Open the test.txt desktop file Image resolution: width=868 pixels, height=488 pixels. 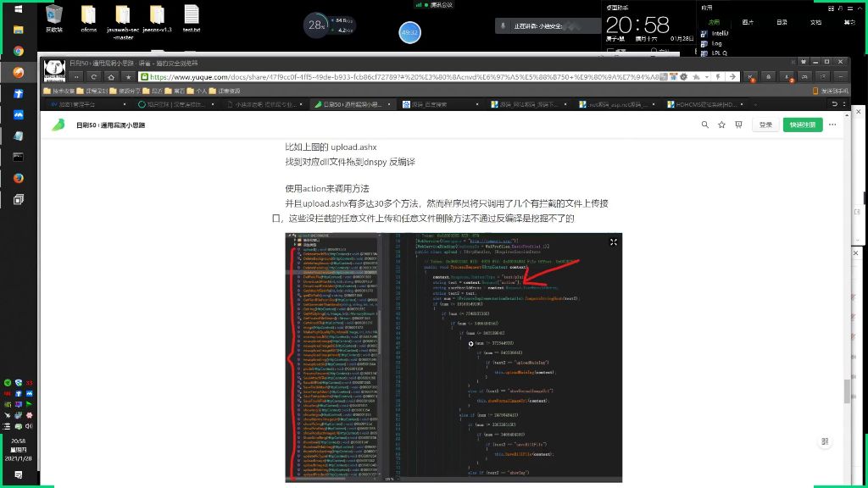(x=192, y=19)
